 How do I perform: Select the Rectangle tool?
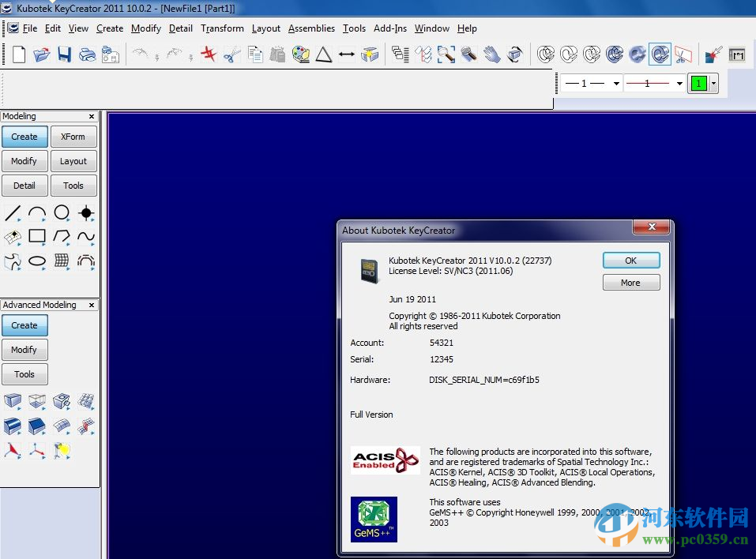click(37, 236)
